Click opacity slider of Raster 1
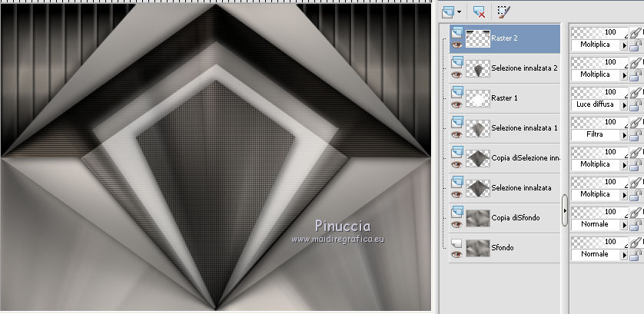 point(599,92)
